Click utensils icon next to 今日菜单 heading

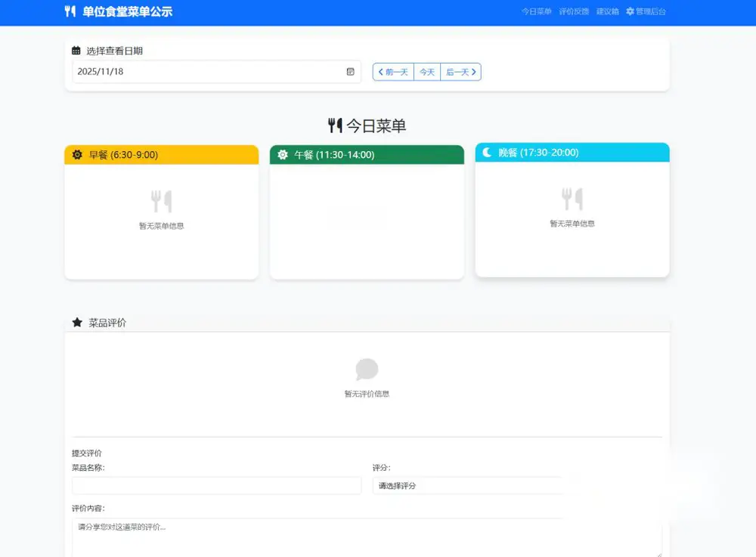335,125
